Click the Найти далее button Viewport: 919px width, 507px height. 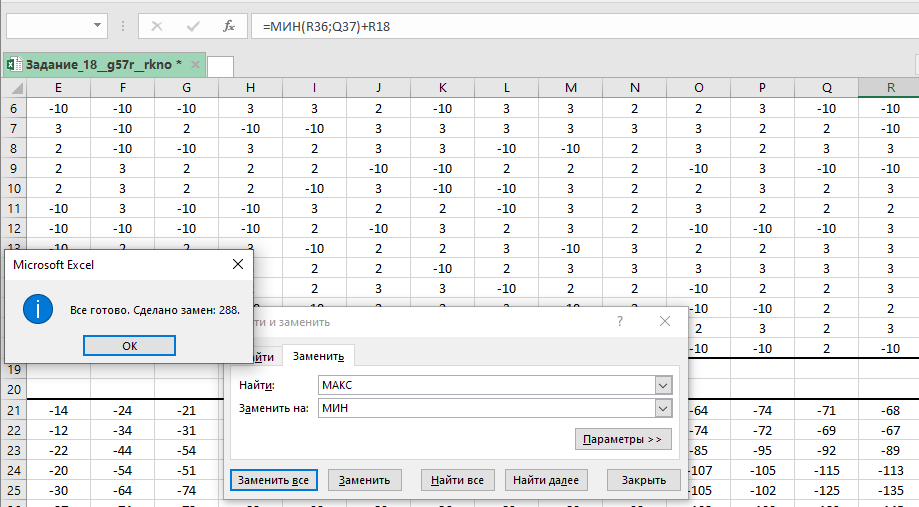546,481
